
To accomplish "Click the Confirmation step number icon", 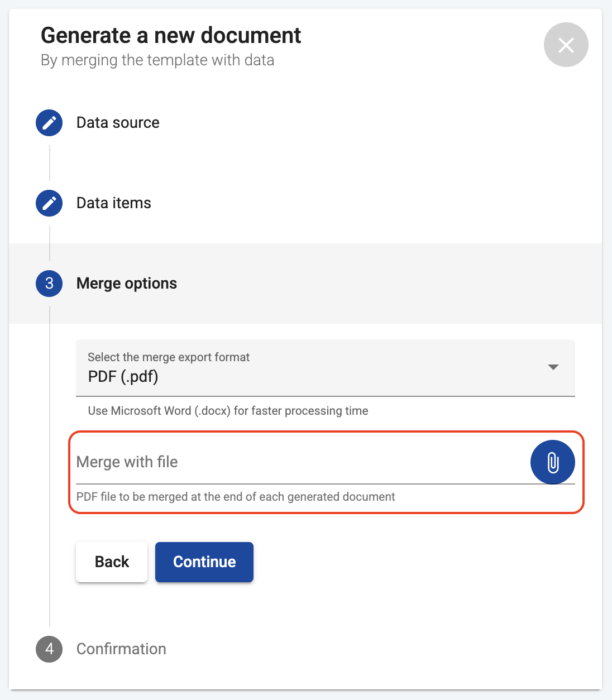I will (x=49, y=649).
